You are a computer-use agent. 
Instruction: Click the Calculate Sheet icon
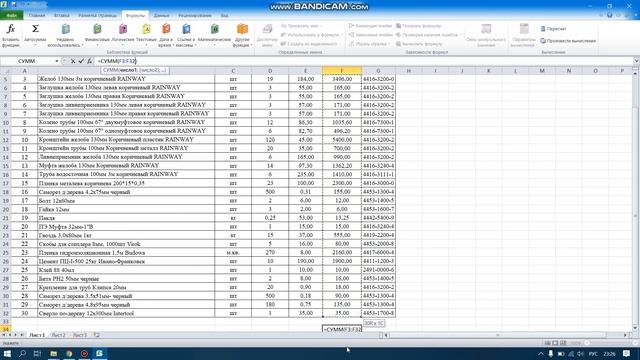click(x=543, y=41)
